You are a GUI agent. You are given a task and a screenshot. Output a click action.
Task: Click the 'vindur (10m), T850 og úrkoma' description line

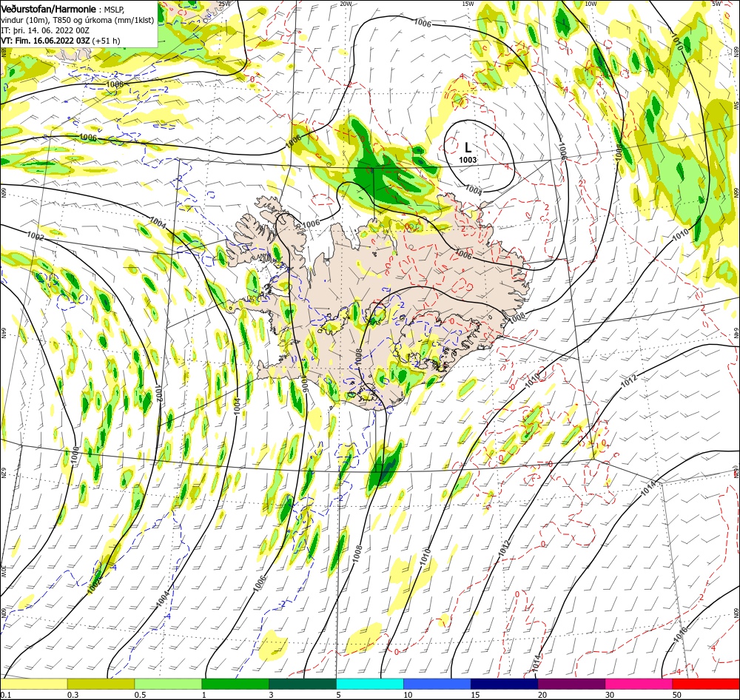[x=78, y=20]
